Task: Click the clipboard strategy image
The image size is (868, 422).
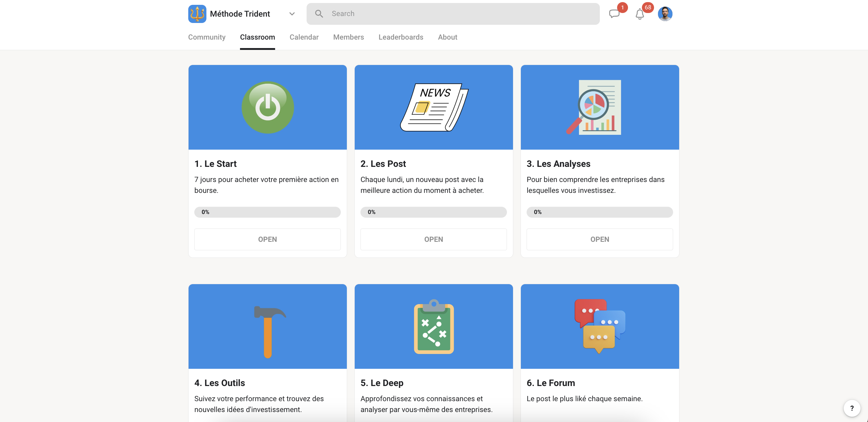Action: click(434, 326)
